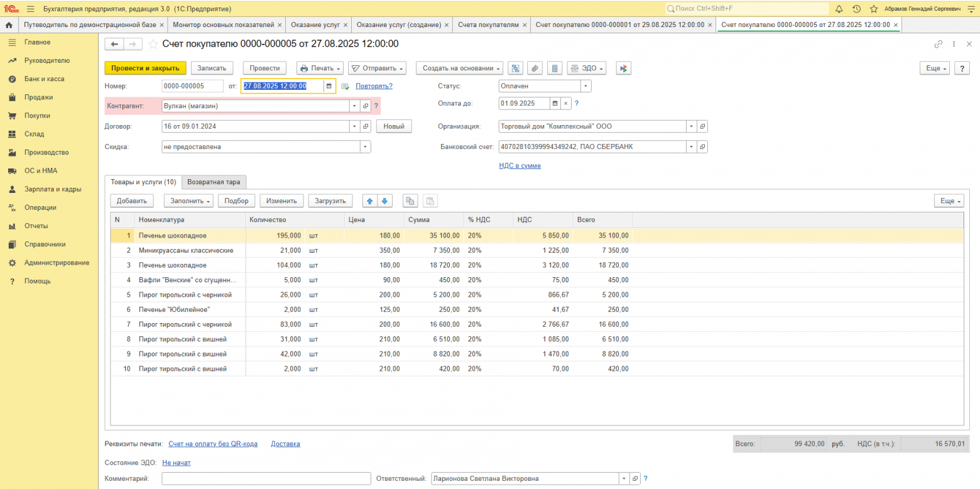Open the Счета покупателям tab
The image size is (980, 489).
click(488, 25)
